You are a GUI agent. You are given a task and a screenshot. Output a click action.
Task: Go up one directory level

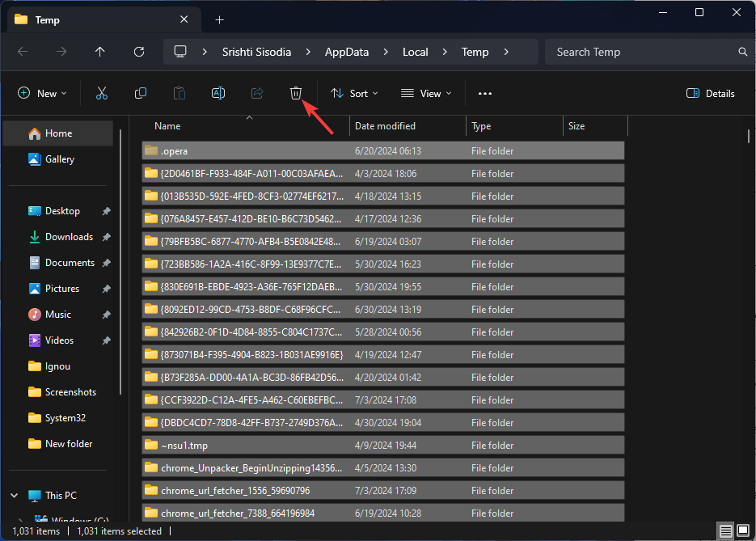coord(100,52)
